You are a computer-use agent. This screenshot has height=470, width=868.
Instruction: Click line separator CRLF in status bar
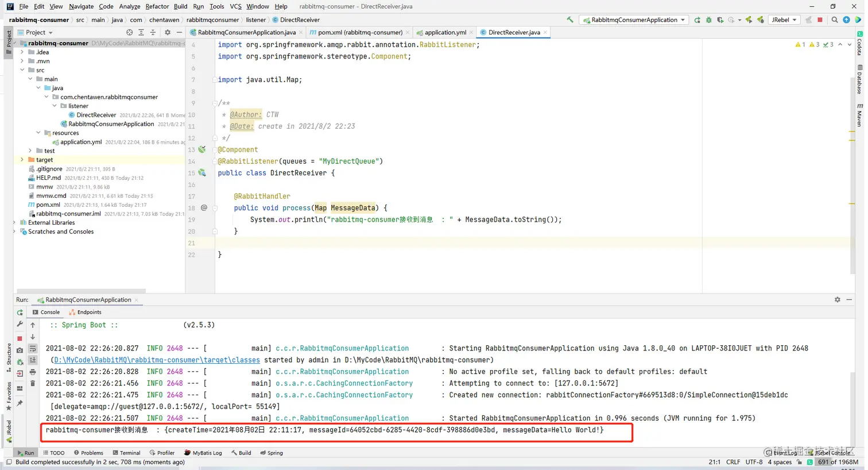click(x=733, y=462)
